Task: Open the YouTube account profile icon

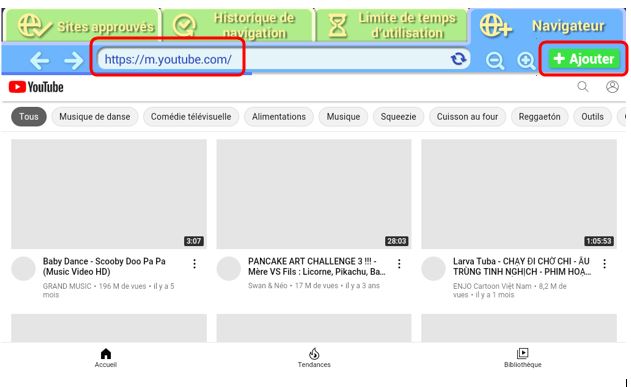Action: pos(612,86)
